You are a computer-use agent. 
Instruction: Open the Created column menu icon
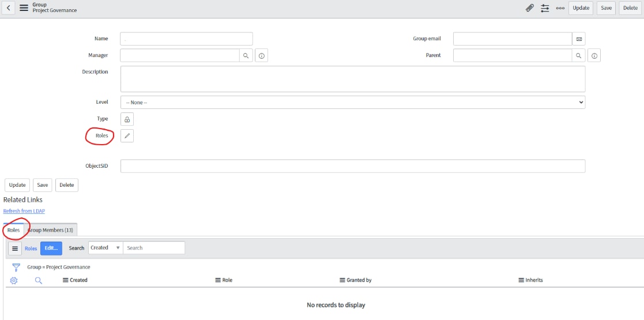(x=65, y=280)
